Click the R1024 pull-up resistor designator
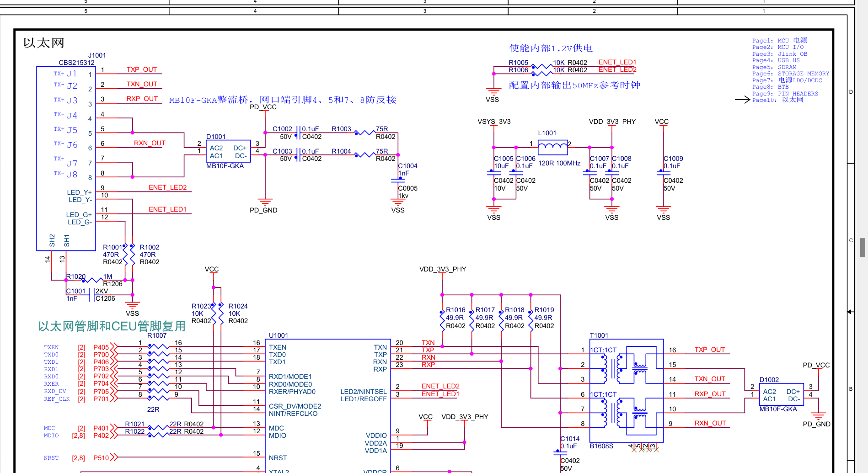 coord(238,306)
